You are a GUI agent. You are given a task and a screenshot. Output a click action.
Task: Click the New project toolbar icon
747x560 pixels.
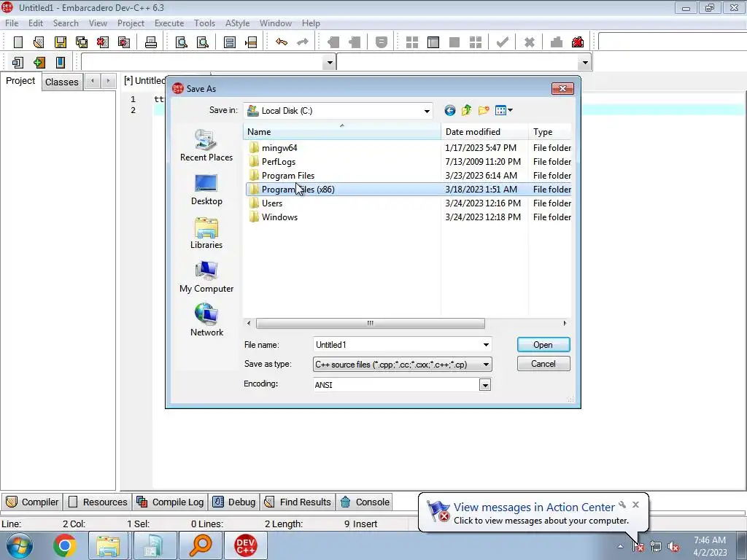tap(18, 63)
